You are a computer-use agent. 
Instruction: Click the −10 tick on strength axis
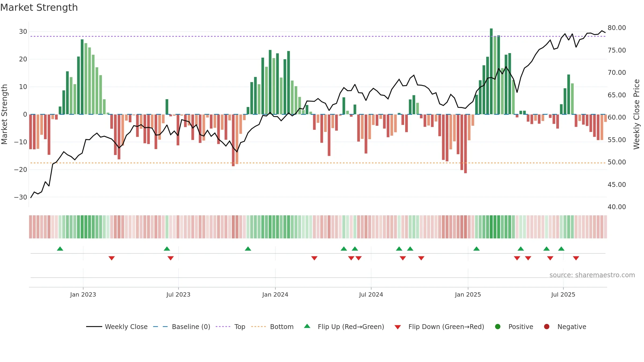pyautogui.click(x=21, y=142)
